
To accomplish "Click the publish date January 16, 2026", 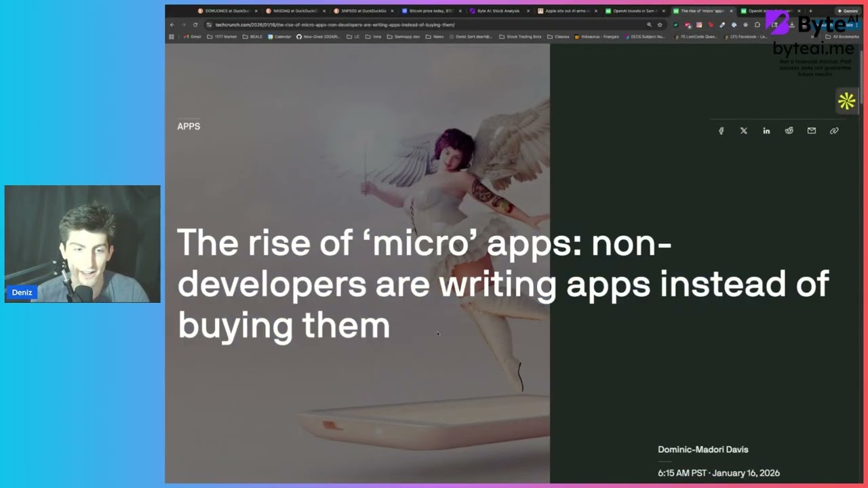I will (747, 473).
